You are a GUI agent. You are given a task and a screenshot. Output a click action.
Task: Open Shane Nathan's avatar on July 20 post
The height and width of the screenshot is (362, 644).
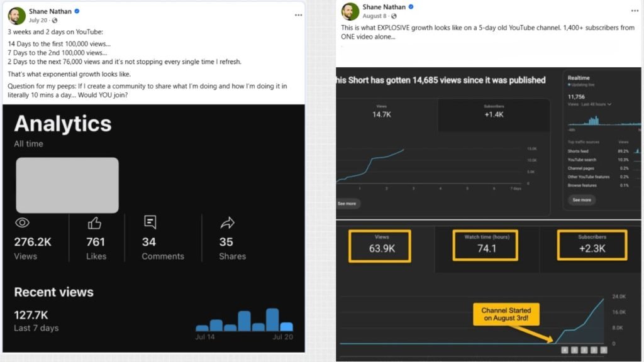click(x=17, y=16)
